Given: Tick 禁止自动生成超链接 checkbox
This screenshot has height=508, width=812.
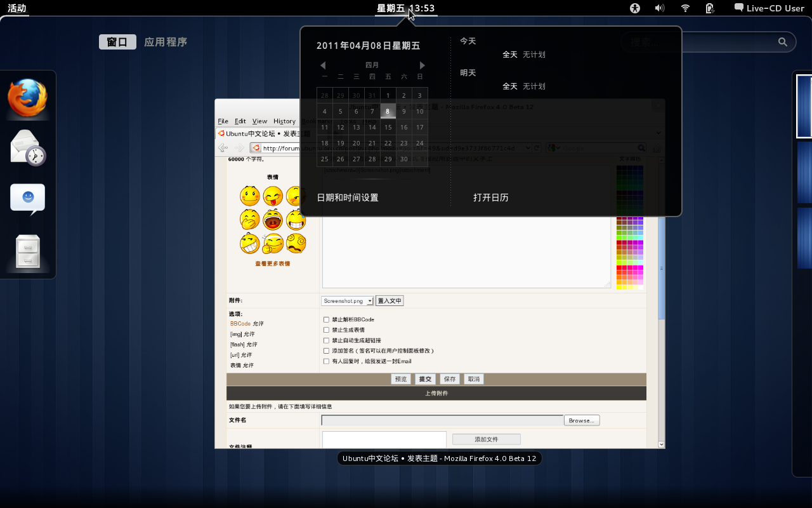Looking at the screenshot, I should tap(326, 340).
